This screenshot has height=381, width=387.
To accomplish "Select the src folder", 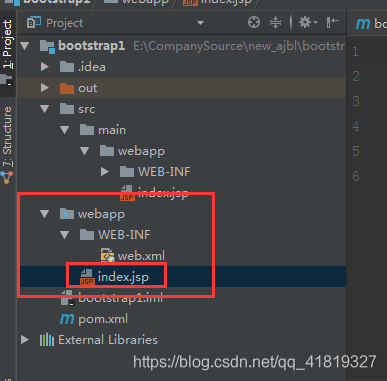I will point(86,109).
